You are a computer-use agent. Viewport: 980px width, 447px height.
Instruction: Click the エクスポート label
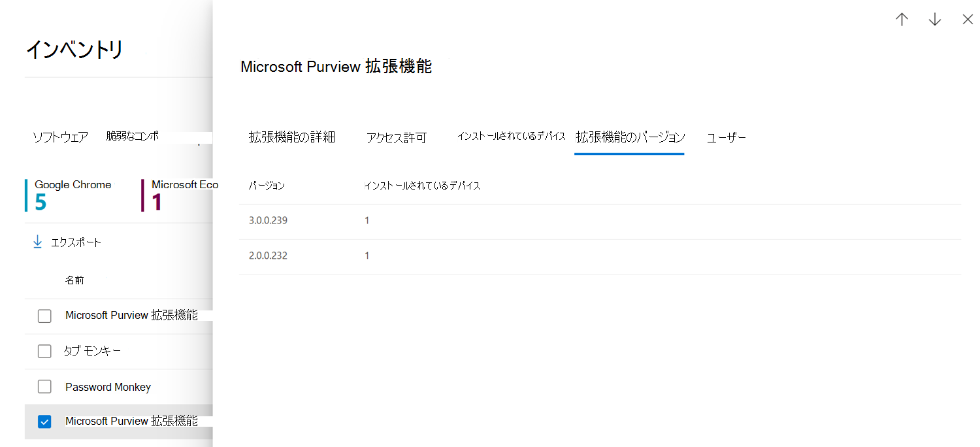[76, 242]
